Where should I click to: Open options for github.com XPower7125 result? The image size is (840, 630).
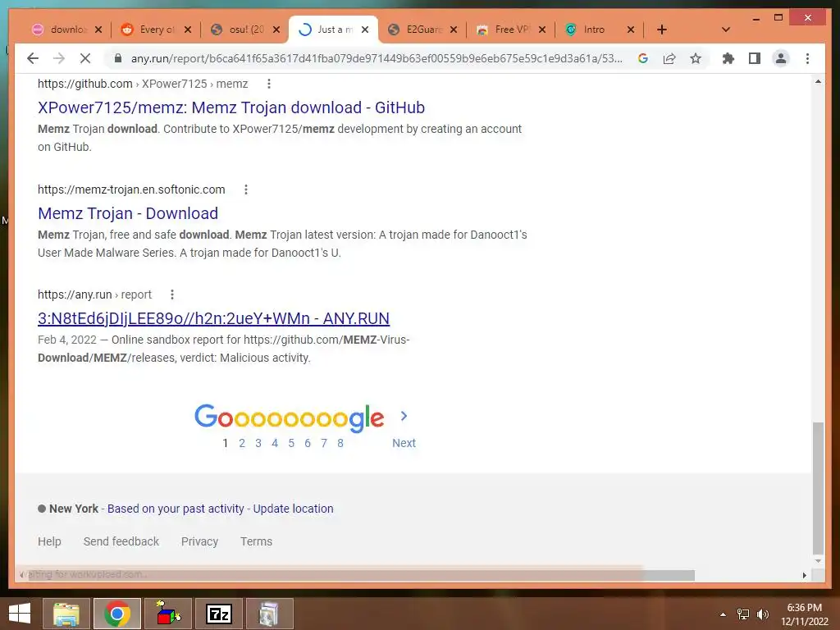click(x=269, y=84)
